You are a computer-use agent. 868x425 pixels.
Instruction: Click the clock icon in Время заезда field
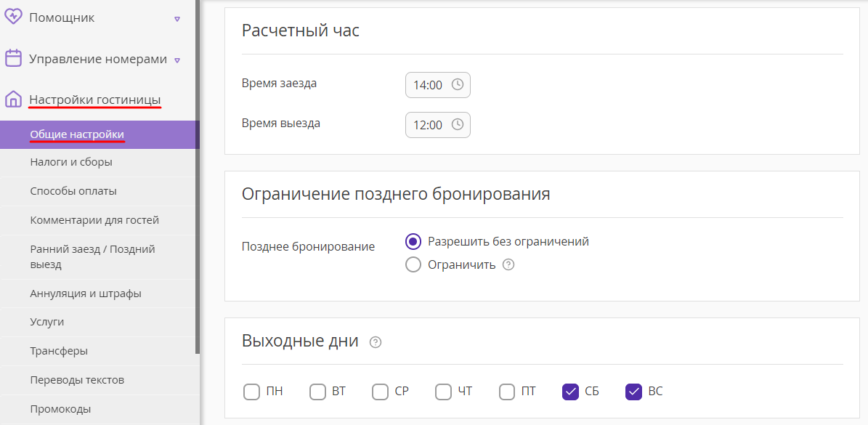click(458, 85)
